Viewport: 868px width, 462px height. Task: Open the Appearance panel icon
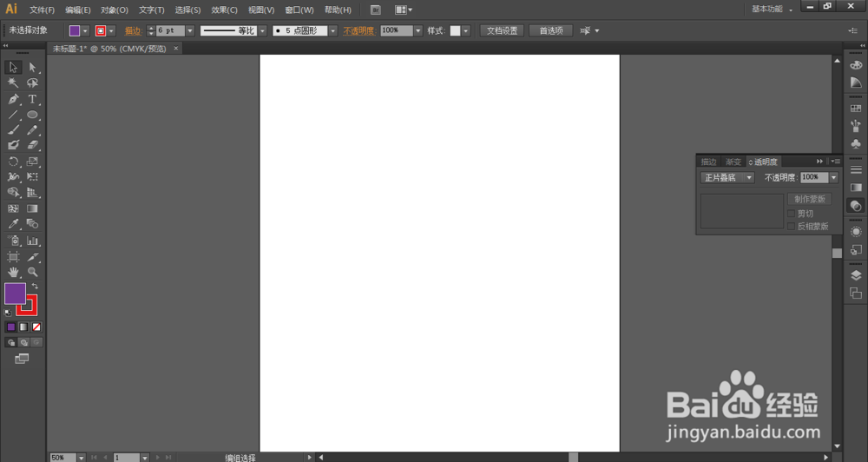point(856,232)
